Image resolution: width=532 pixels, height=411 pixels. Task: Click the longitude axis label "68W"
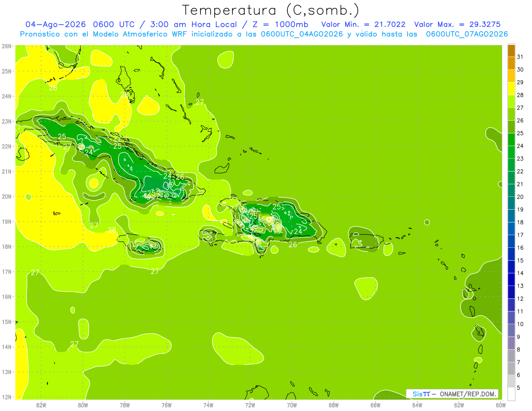[334, 405]
